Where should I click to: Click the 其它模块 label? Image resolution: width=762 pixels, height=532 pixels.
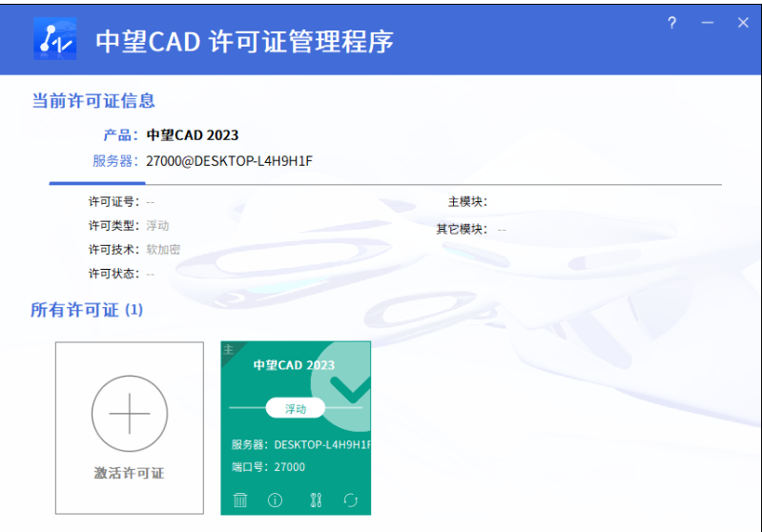(462, 229)
